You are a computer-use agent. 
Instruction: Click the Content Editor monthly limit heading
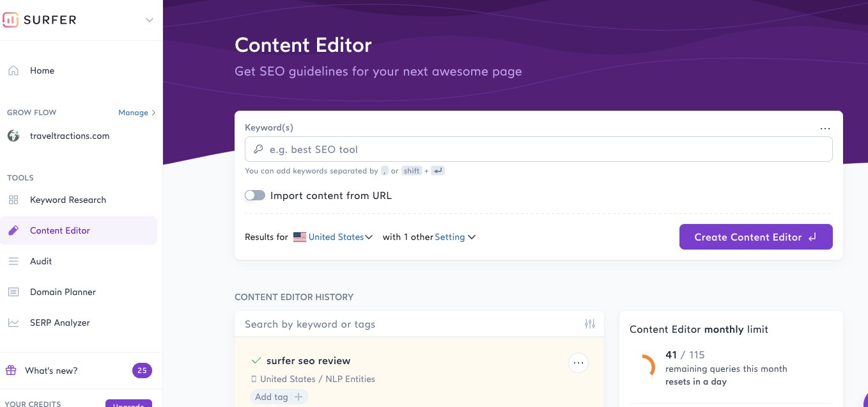699,330
